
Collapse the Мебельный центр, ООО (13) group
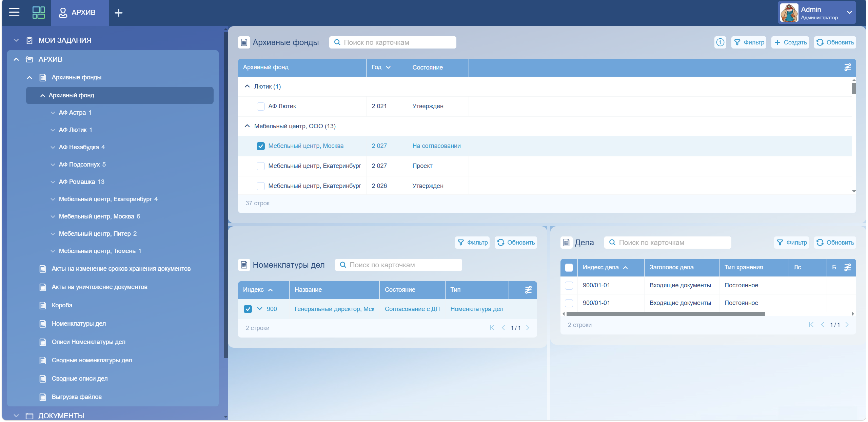[247, 126]
